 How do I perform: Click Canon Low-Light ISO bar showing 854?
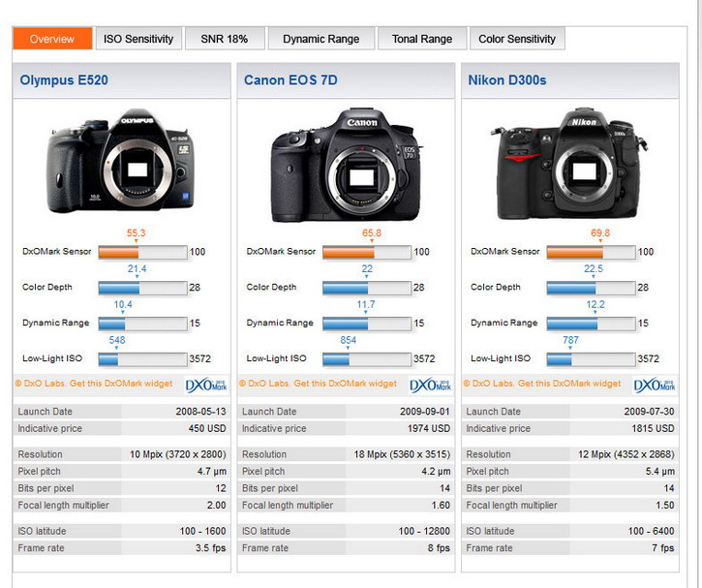coord(367,359)
